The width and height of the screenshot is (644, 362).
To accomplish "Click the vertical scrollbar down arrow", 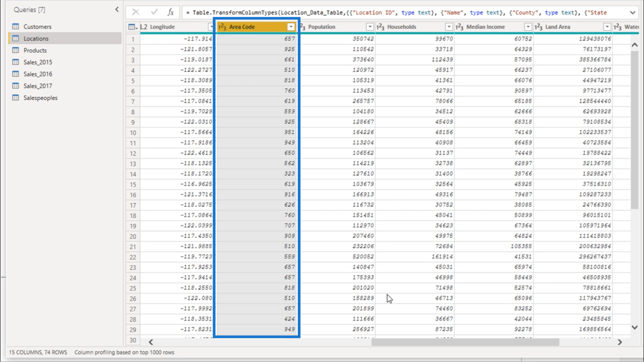I will 635,327.
